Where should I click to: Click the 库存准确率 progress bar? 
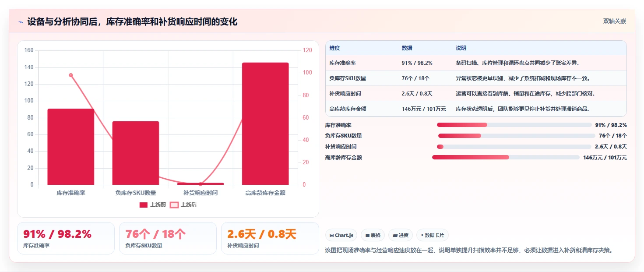tap(514, 125)
